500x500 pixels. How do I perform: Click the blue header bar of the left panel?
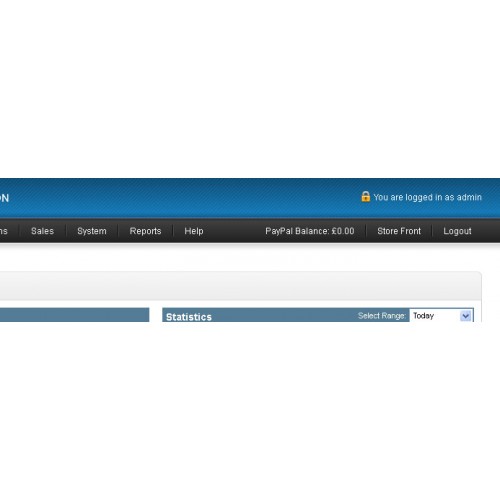click(x=74, y=315)
